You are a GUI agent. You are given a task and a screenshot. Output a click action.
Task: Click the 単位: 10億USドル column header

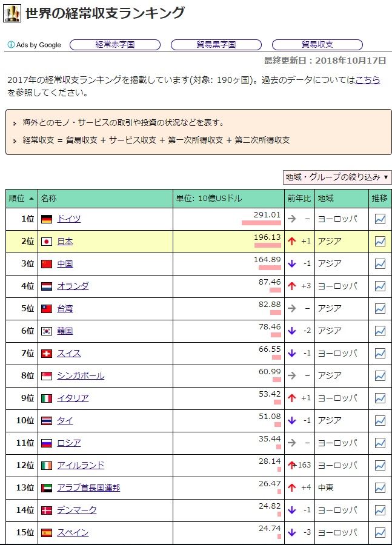[208, 198]
